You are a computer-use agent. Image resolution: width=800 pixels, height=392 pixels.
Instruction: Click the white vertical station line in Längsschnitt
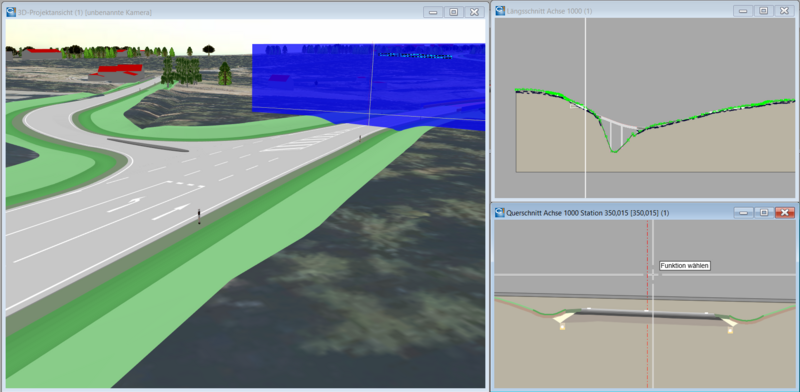pyautogui.click(x=585, y=108)
